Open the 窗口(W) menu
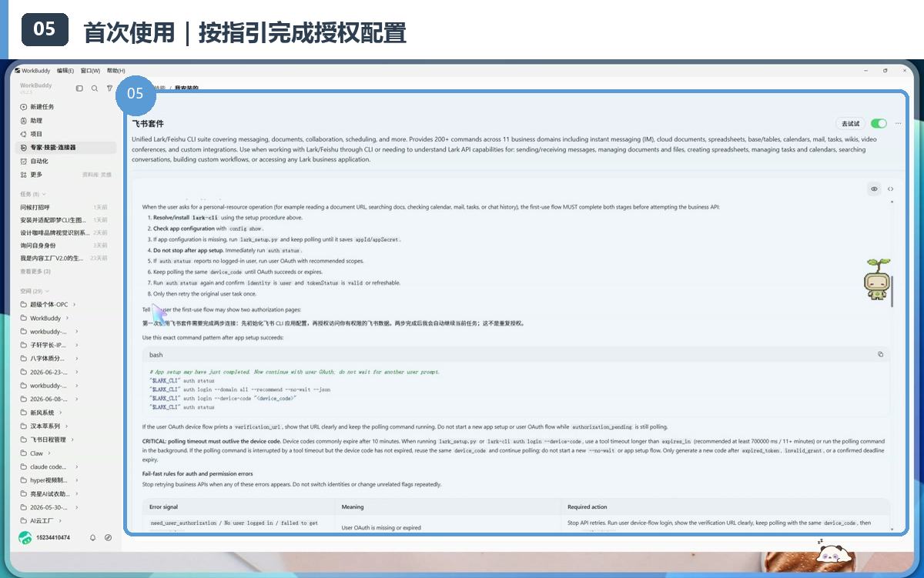Viewport: 924px width, 578px height. 90,70
